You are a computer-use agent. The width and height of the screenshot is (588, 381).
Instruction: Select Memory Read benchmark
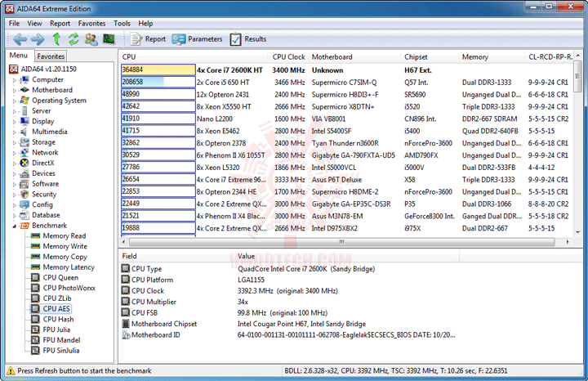[x=65, y=235]
